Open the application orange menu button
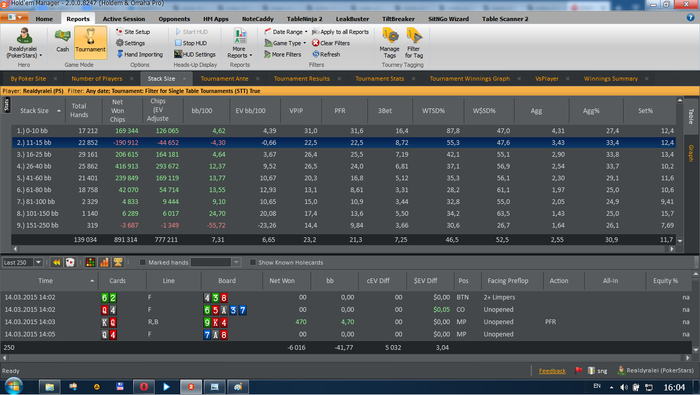Screen dimensions: 700x395 pos(15,17)
